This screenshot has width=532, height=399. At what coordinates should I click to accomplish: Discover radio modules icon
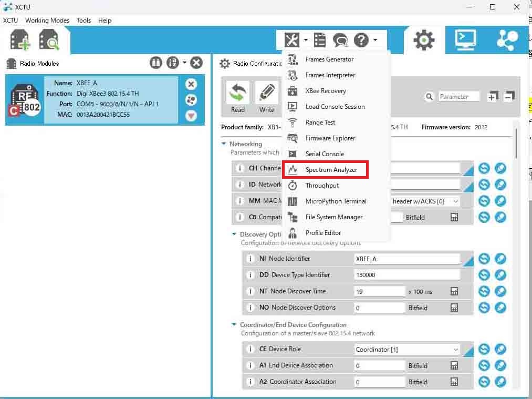(49, 40)
